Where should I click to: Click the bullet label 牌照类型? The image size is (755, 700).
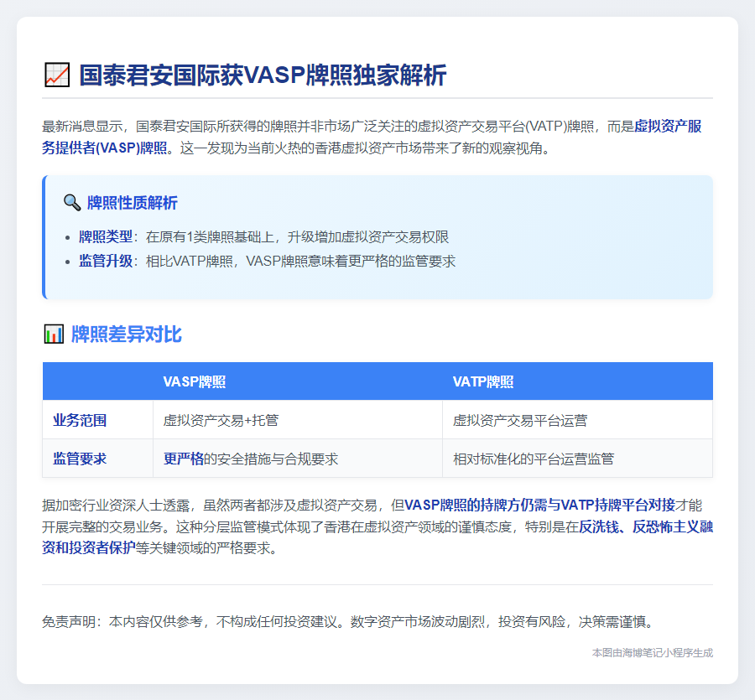[106, 236]
